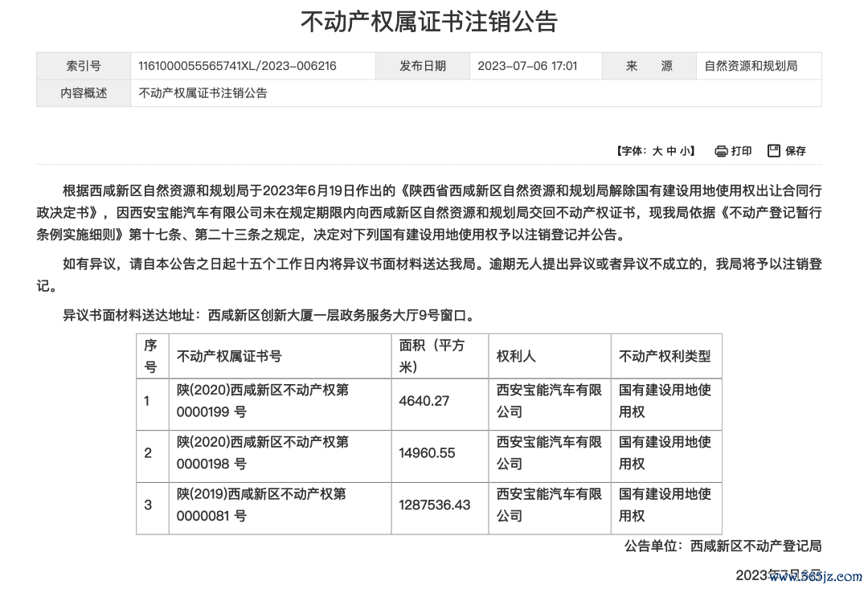Click the publish date 2023-07-06 17:01
Screen dimensions: 868x589
pos(527,67)
